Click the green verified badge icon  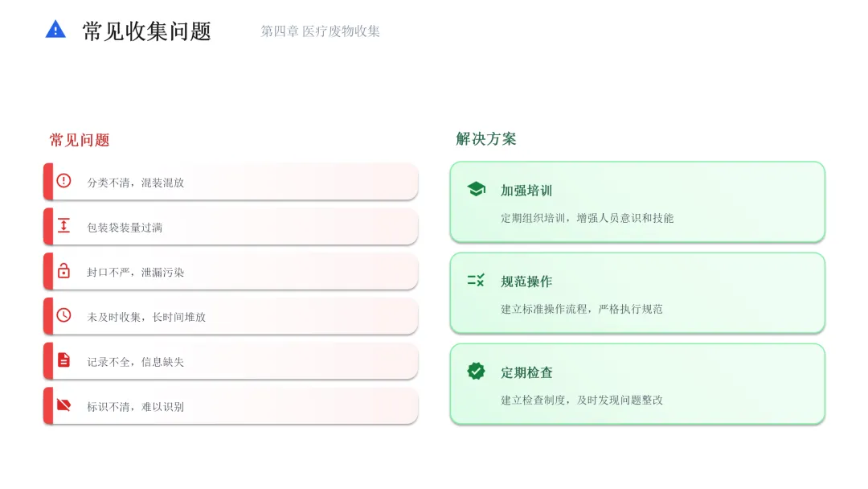tap(476, 372)
